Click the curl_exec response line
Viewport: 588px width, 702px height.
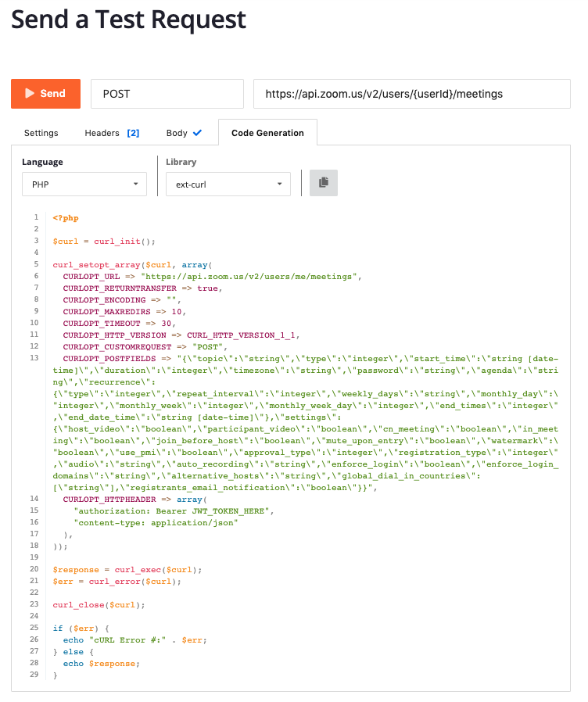[x=127, y=569]
